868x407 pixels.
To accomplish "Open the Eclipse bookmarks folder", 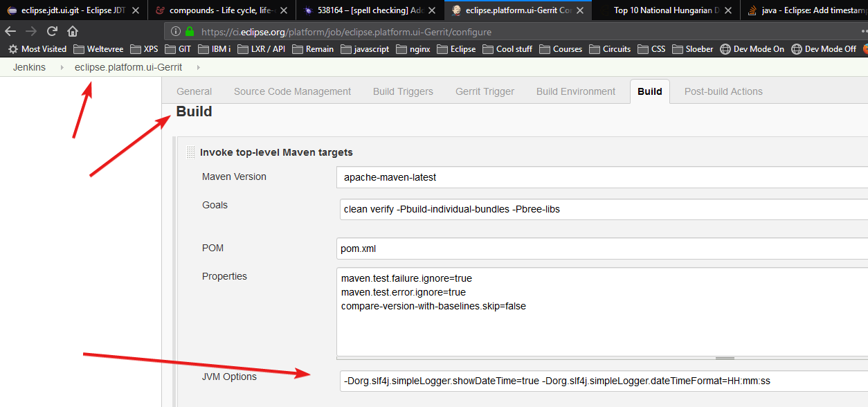I will (456, 49).
